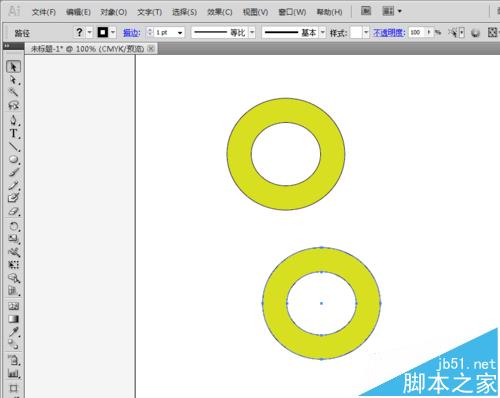The height and width of the screenshot is (398, 500).
Task: Select the Blob Brush tool
Action: pyautogui.click(x=13, y=198)
